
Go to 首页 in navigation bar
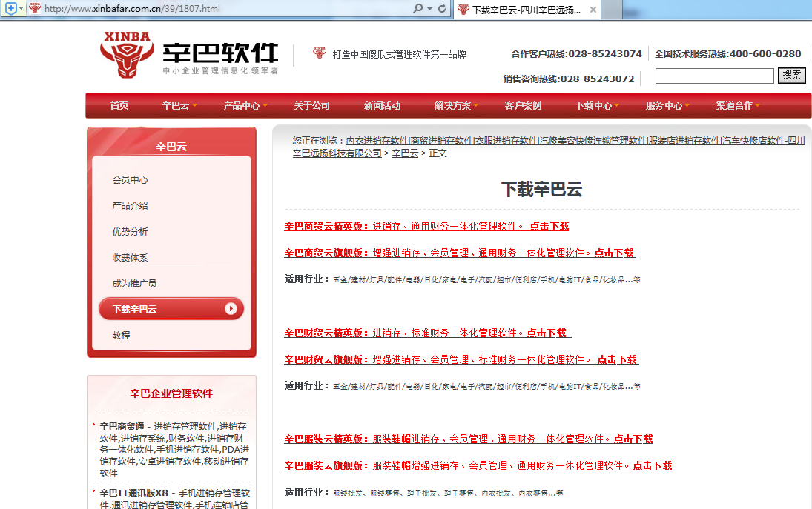(119, 105)
